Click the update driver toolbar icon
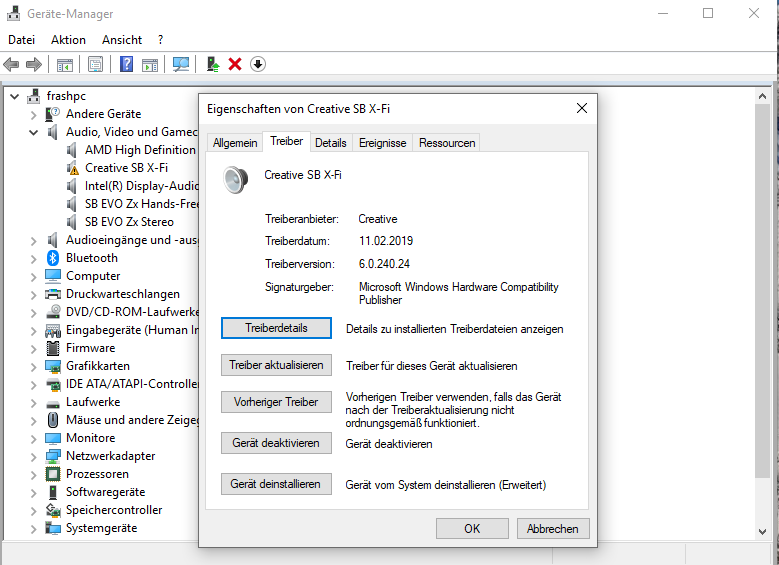This screenshot has width=779, height=565. 213,64
